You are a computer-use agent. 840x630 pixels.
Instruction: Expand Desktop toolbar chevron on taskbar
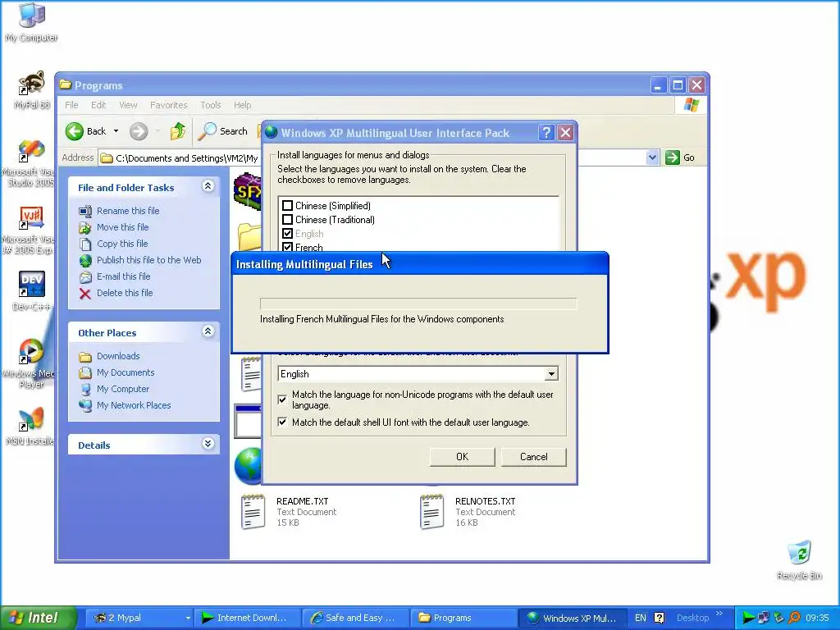pyautogui.click(x=719, y=614)
